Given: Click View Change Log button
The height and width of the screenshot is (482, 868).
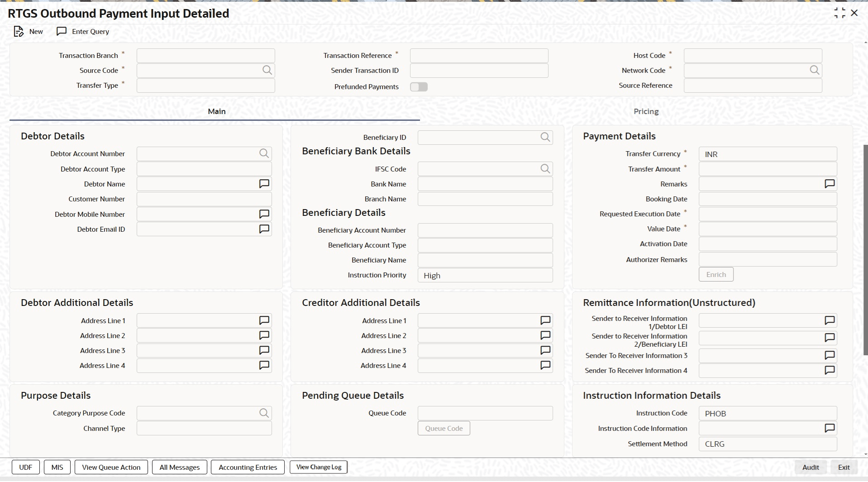Looking at the screenshot, I should click(x=319, y=467).
